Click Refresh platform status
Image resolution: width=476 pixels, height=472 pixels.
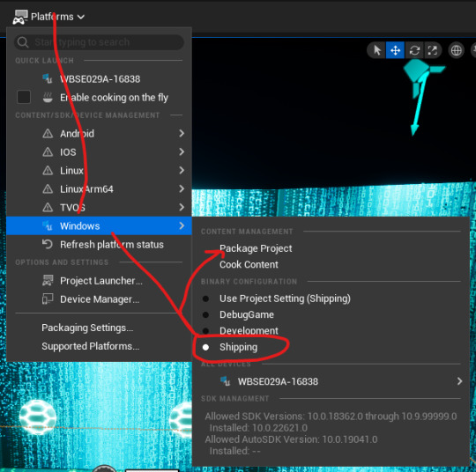tap(99, 245)
